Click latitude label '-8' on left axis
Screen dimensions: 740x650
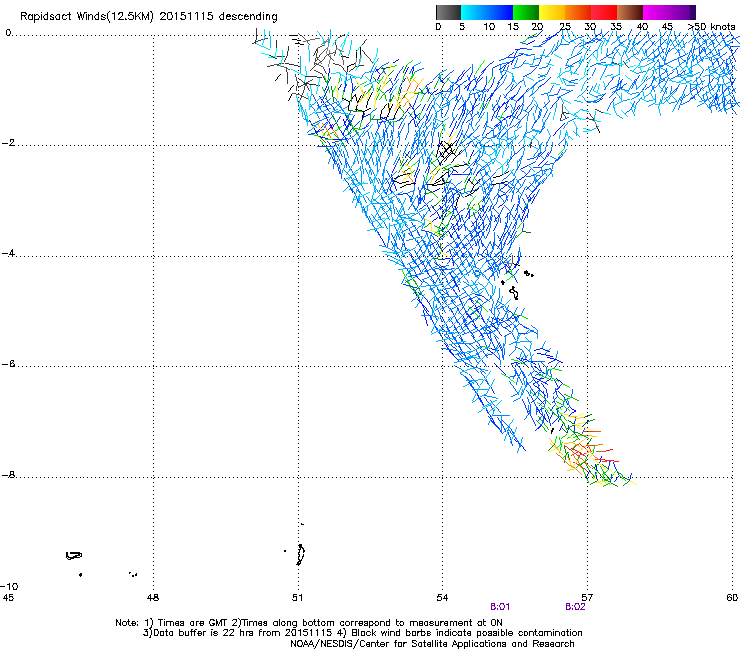[x=8, y=474]
